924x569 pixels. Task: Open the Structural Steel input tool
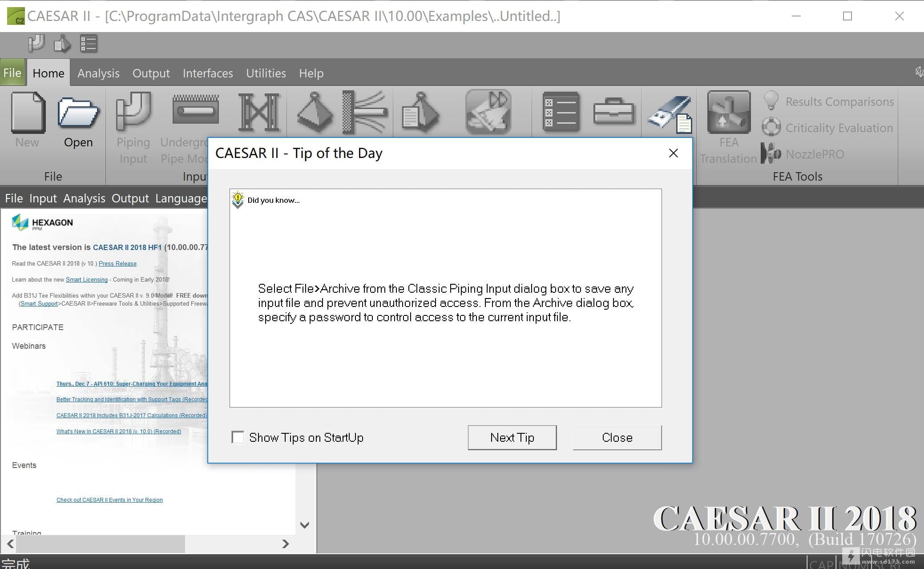(258, 111)
